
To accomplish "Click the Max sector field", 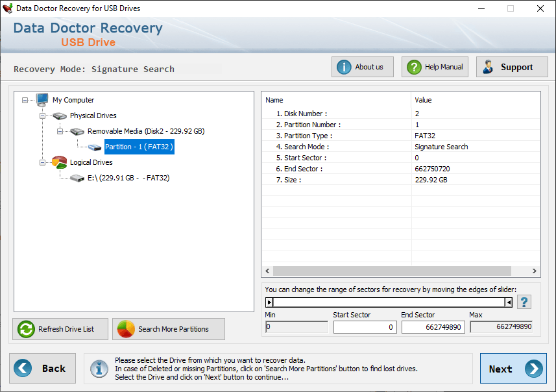I will (502, 326).
